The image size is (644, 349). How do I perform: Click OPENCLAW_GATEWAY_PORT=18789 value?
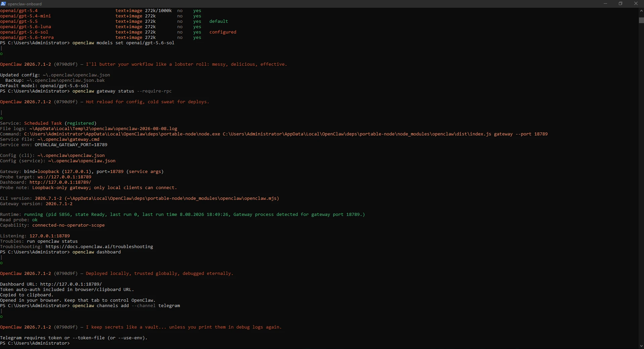(71, 145)
